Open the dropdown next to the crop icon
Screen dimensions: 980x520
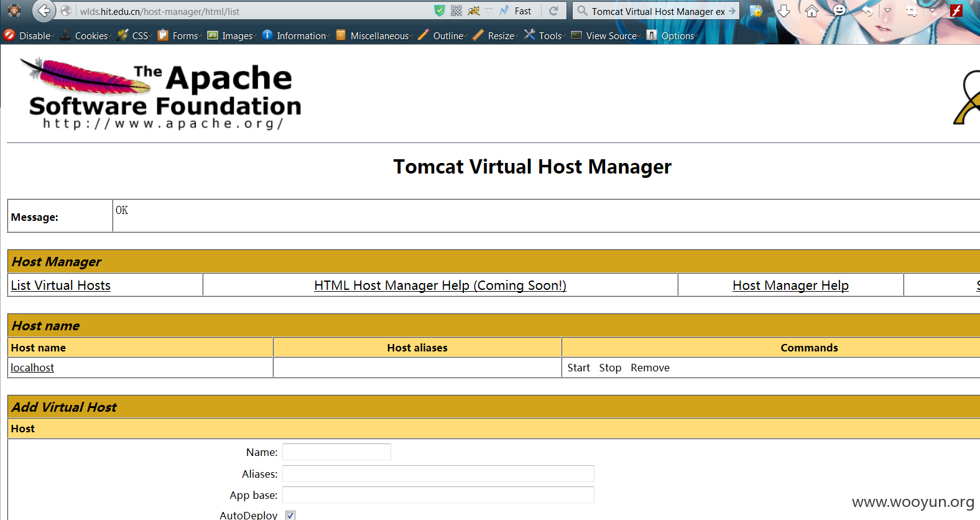tap(933, 11)
